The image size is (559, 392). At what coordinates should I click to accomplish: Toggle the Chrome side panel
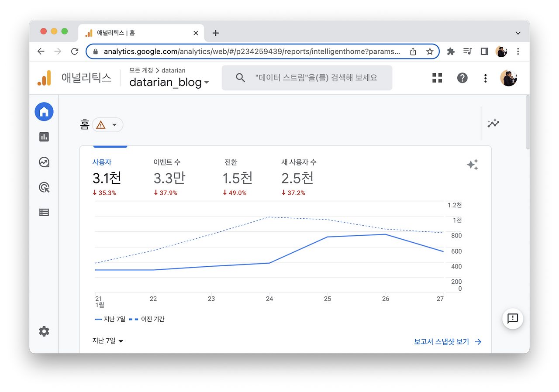point(484,52)
